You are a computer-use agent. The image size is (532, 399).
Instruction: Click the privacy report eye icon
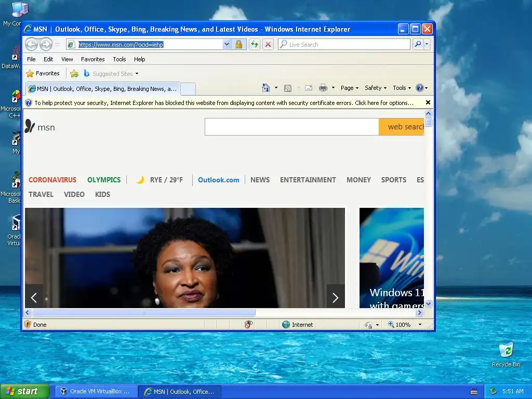point(248,324)
